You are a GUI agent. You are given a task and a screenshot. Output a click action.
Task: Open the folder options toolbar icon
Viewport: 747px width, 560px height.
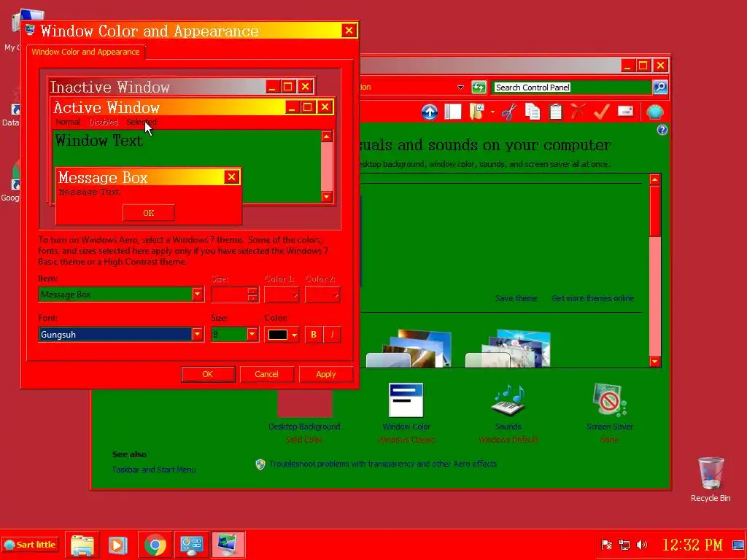coord(477,112)
